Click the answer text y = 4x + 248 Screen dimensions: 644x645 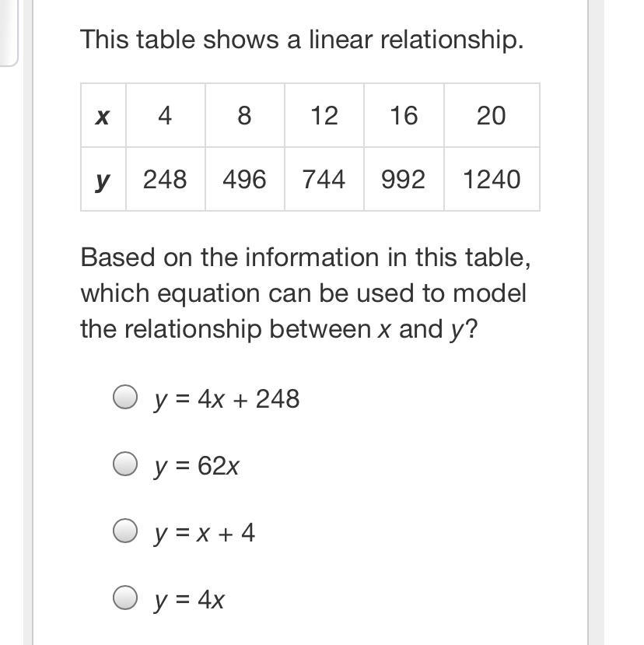coord(226,399)
